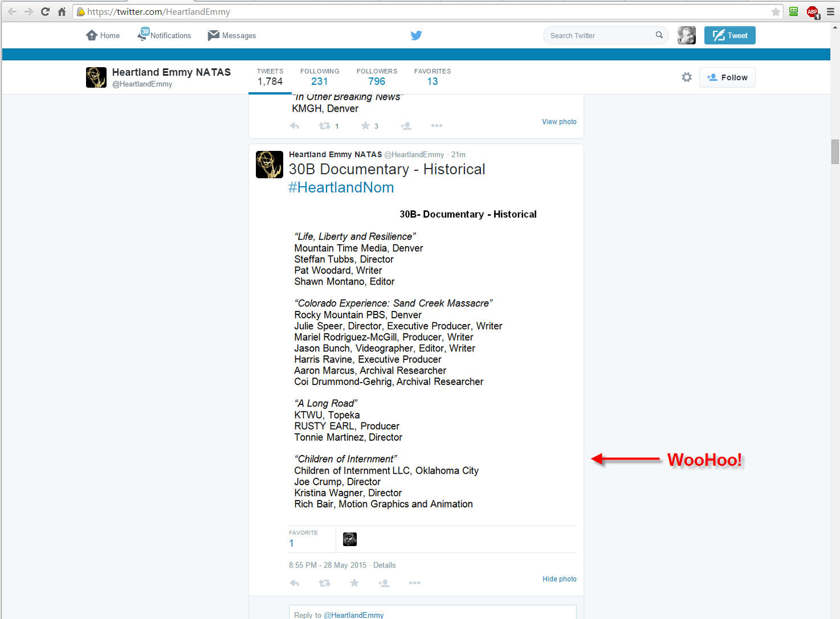
Task: Open Chrome hamburger menu
Action: [830, 11]
